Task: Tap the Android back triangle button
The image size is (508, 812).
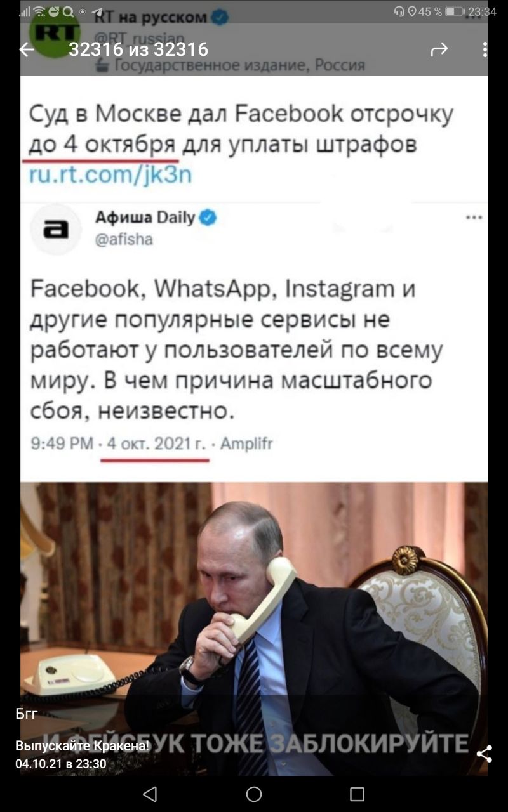Action: pos(150,794)
